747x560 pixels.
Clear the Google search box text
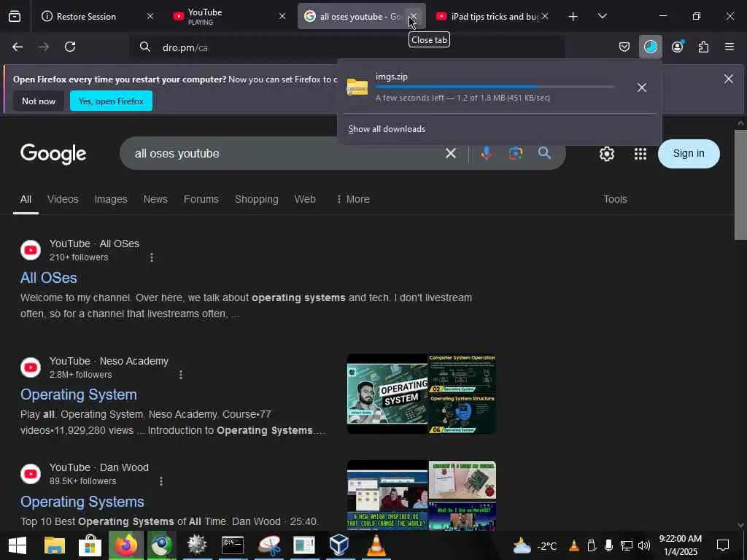(x=451, y=153)
